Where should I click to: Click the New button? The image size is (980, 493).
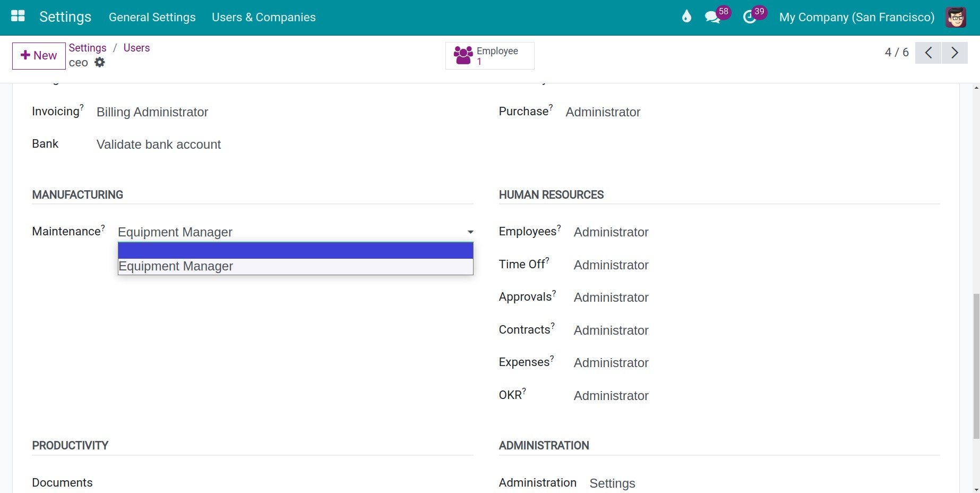click(x=39, y=56)
